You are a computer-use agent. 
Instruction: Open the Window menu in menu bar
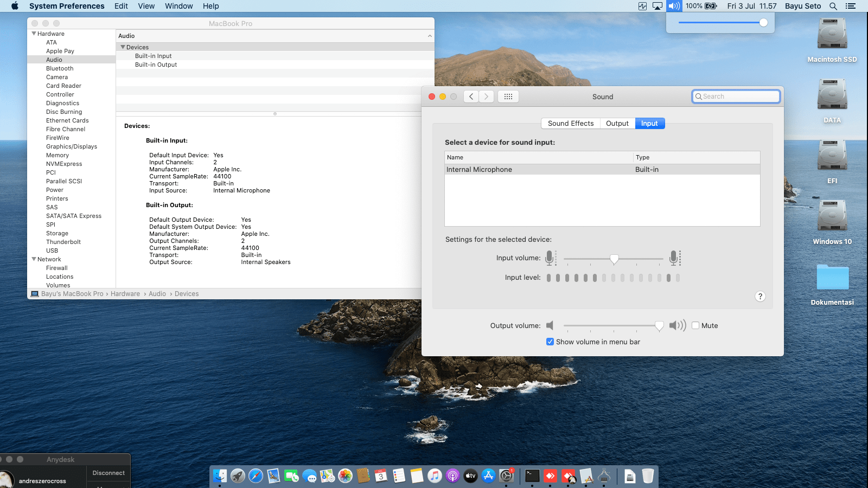(178, 6)
